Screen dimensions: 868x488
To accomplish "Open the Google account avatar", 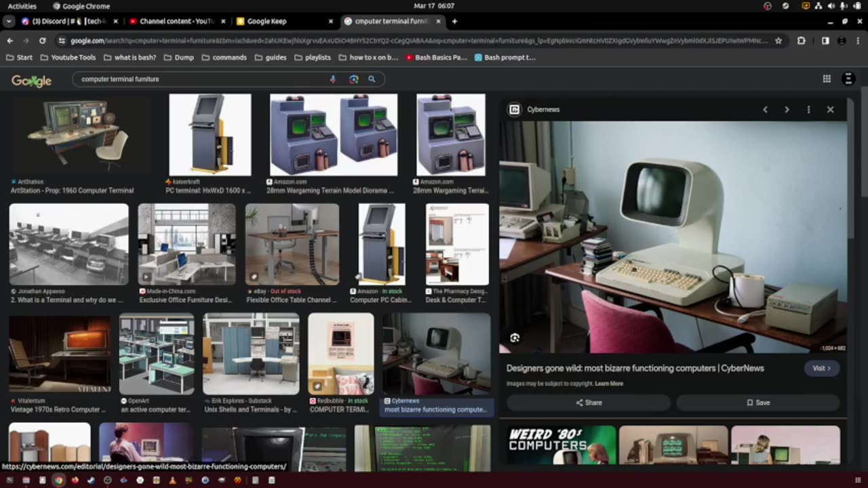I will pos(848,79).
